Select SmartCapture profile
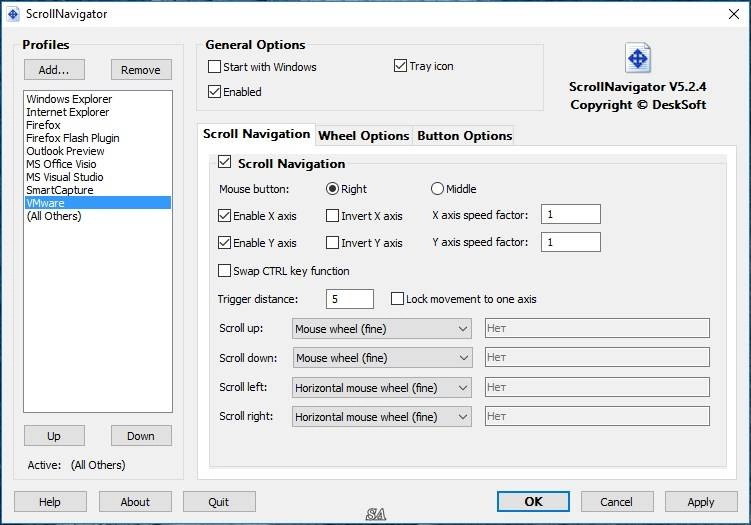 [x=98, y=190]
